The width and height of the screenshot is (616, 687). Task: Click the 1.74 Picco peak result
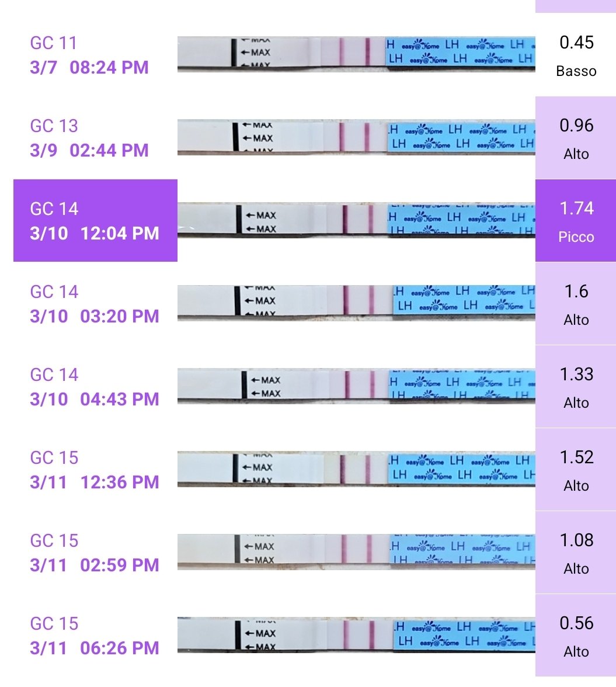pyautogui.click(x=576, y=220)
